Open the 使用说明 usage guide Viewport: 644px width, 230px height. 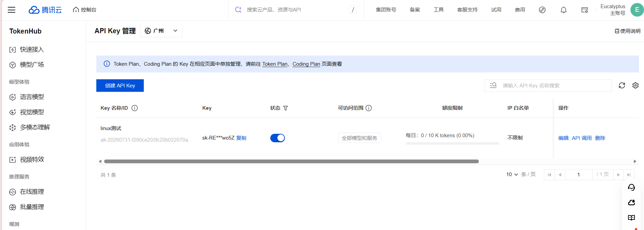pos(627,31)
